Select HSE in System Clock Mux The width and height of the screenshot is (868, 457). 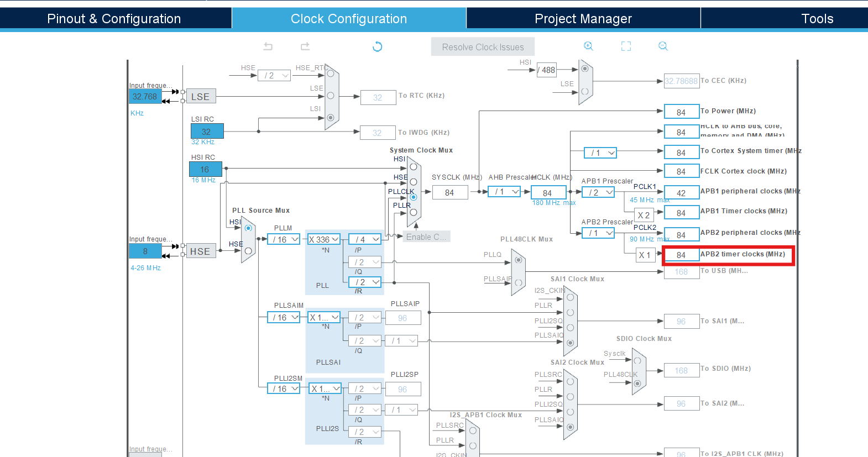(x=413, y=182)
